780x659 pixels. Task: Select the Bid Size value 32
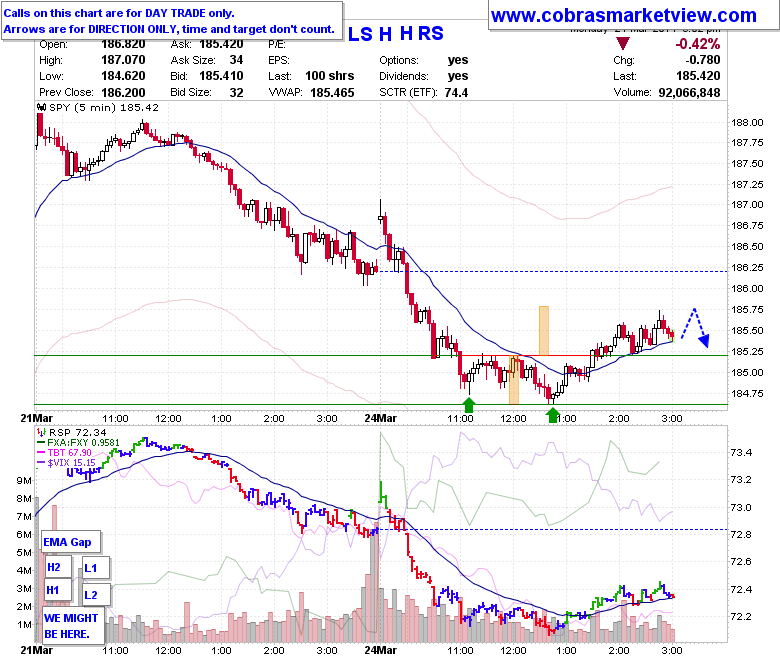236,93
